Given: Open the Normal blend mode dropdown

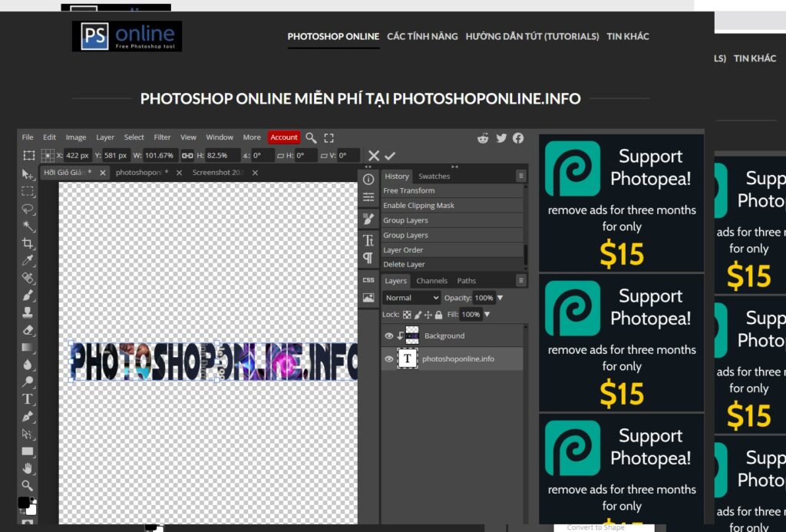Looking at the screenshot, I should tap(411, 298).
